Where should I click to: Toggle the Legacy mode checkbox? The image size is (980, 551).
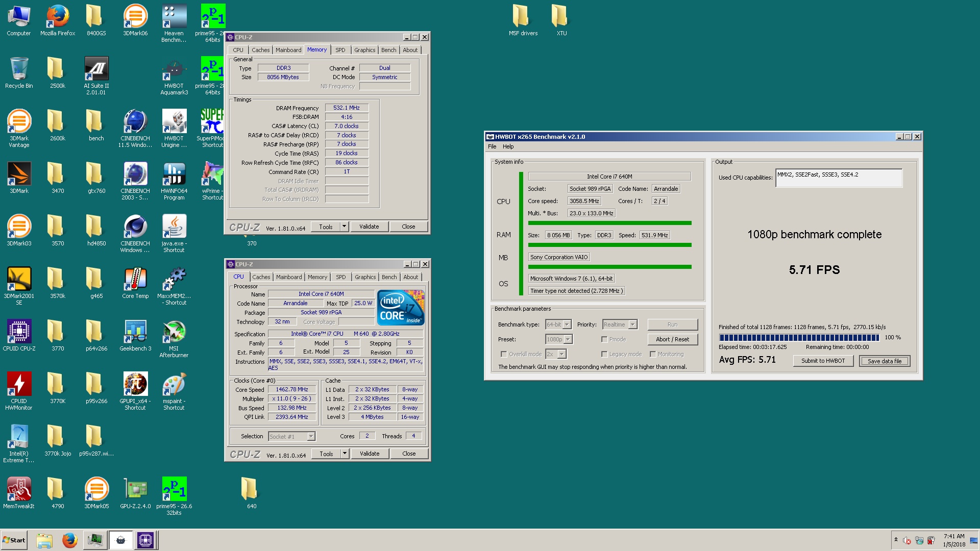(x=604, y=354)
